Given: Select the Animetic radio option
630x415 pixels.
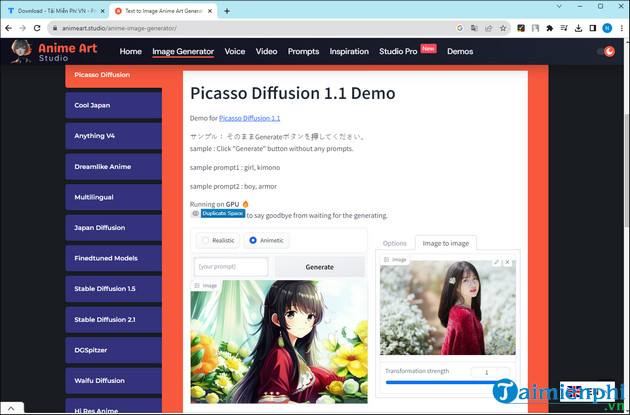Looking at the screenshot, I should click(x=266, y=240).
